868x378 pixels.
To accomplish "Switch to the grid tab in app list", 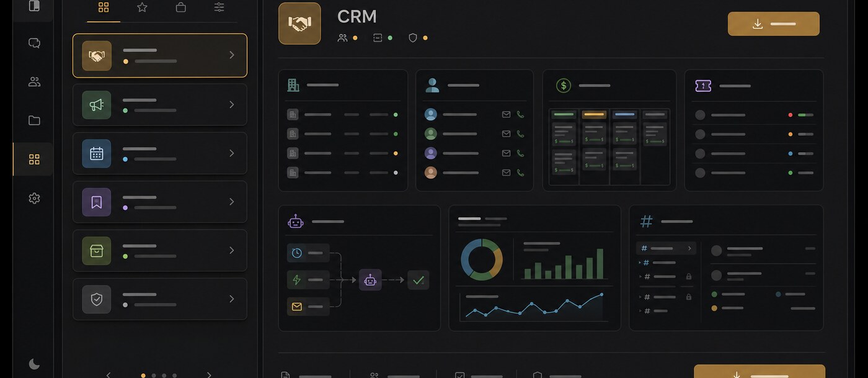I will [104, 7].
